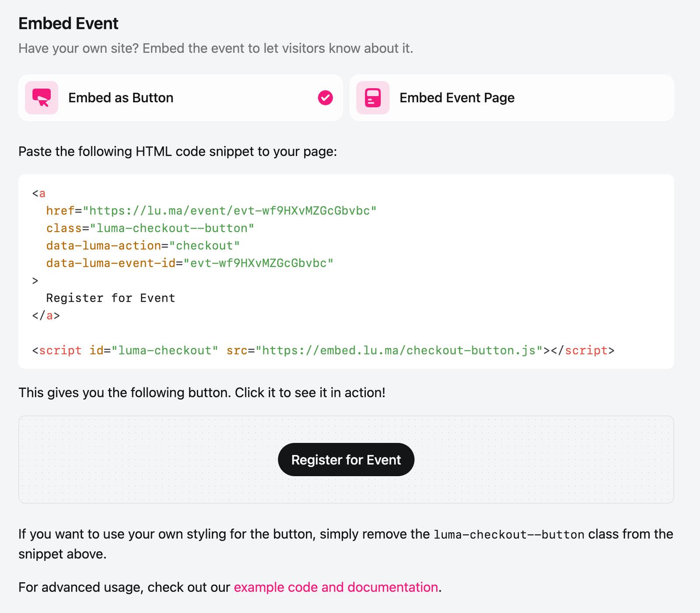Click the class attribute line in snippet
Screen dimensions: 700x613
[x=150, y=228]
